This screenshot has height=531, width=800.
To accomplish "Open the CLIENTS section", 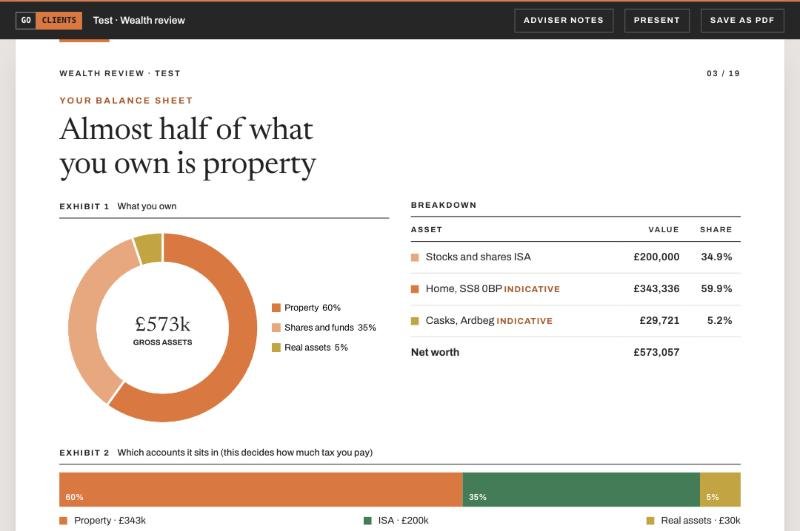I will pyautogui.click(x=59, y=20).
